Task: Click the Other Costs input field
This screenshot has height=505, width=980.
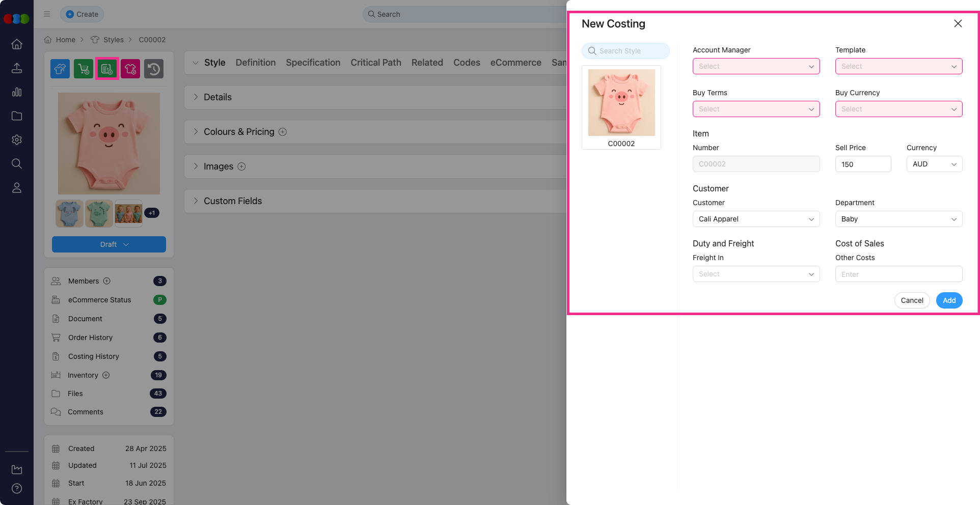Action: click(899, 274)
